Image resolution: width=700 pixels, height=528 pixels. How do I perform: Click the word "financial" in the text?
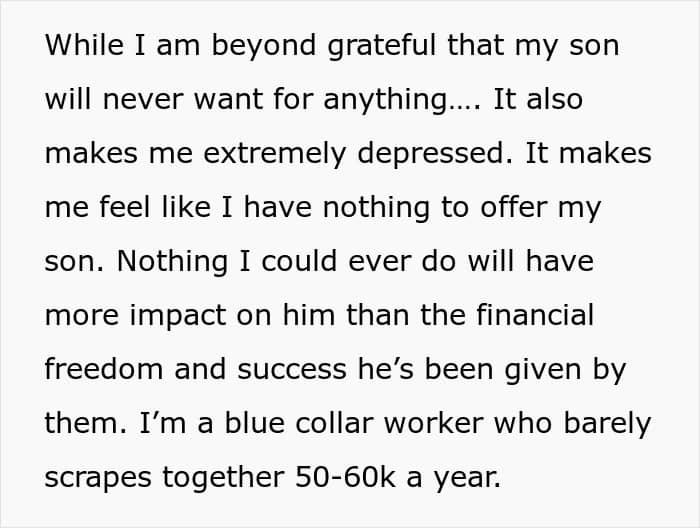535,315
